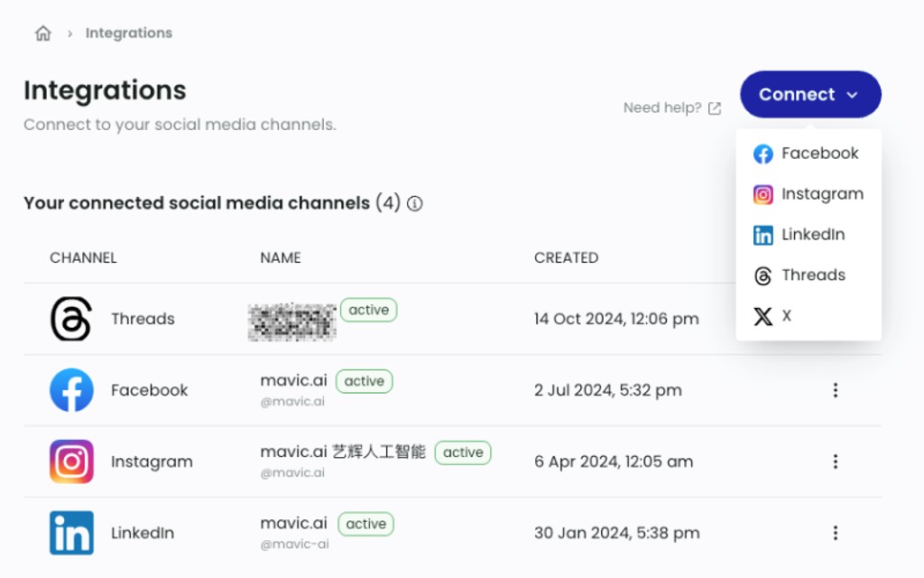Image resolution: width=924 pixels, height=578 pixels.
Task: Choose X from the Connect menu
Action: 808,316
